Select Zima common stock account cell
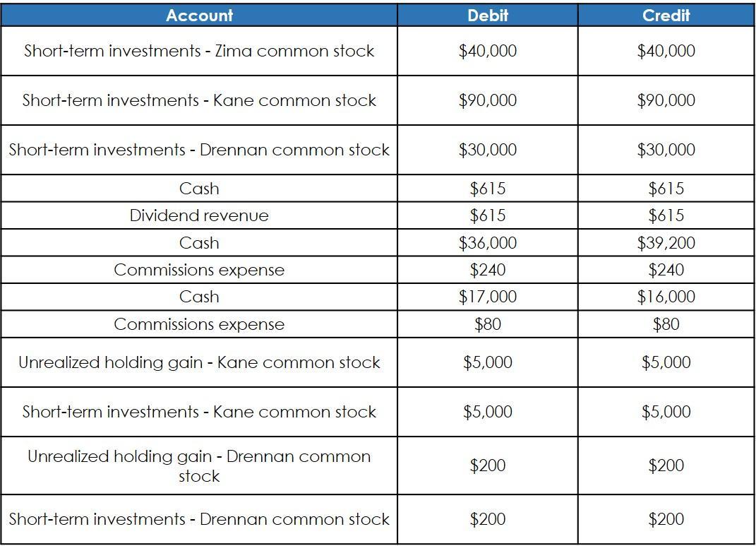This screenshot has width=756, height=546. click(x=199, y=51)
